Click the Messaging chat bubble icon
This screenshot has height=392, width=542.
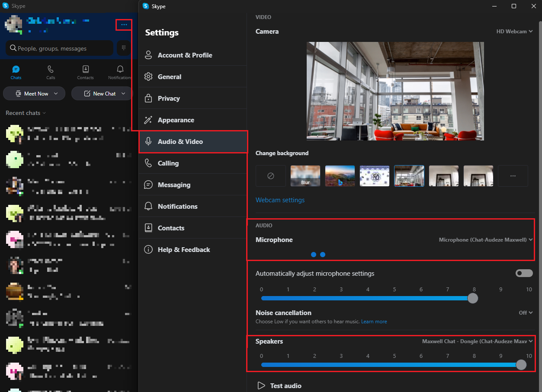(x=148, y=185)
